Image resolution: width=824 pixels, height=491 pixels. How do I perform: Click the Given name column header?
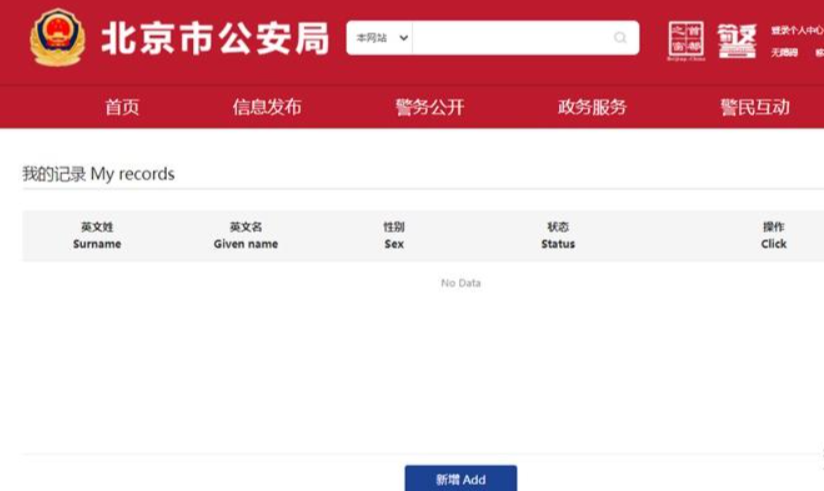[x=245, y=236]
